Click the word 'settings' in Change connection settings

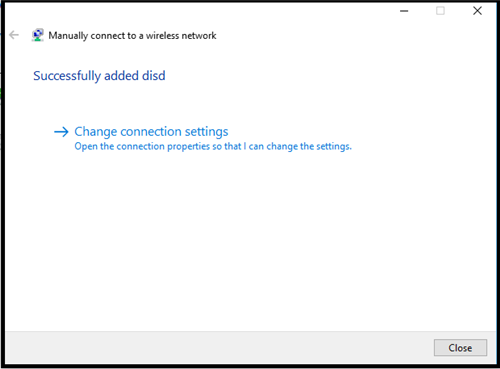[207, 132]
